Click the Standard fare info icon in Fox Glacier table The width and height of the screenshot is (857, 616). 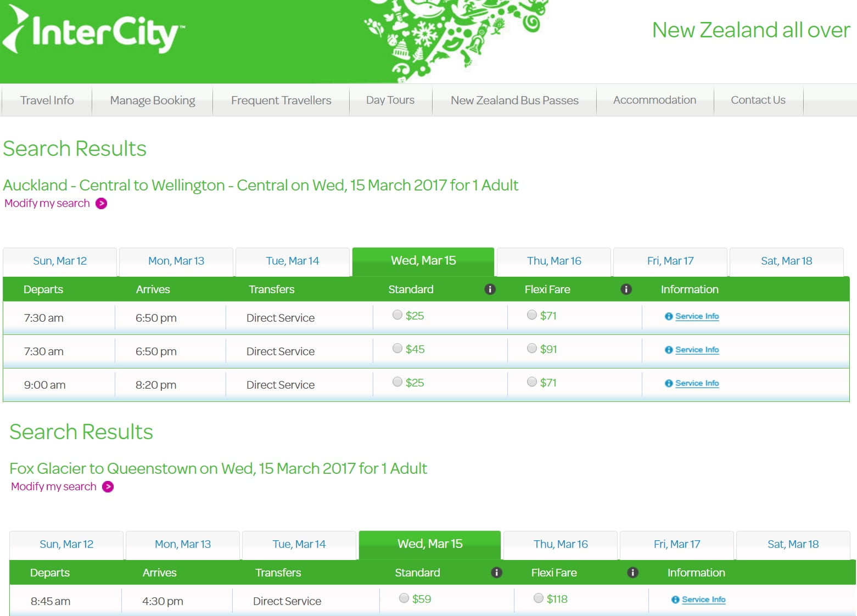(497, 573)
